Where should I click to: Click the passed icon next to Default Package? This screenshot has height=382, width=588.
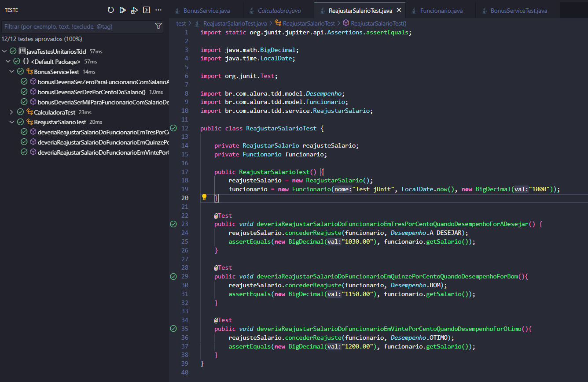[x=17, y=62]
